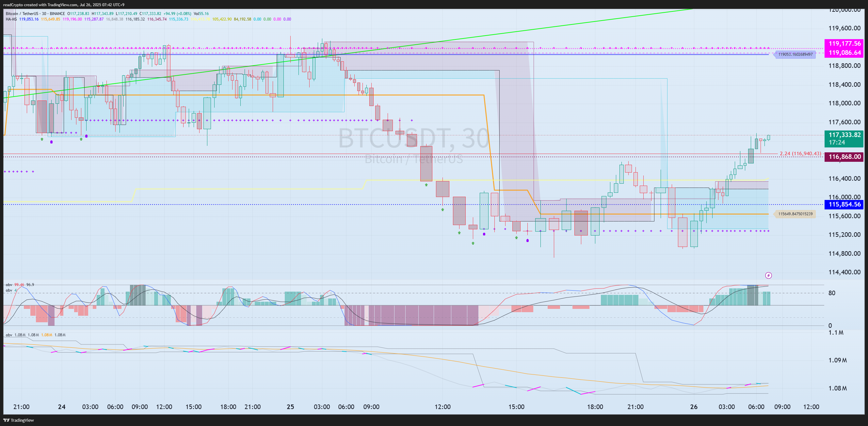Screen dimensions: 868x426
Task: Click the 118,800.00 price axis label
Action: click(844, 66)
